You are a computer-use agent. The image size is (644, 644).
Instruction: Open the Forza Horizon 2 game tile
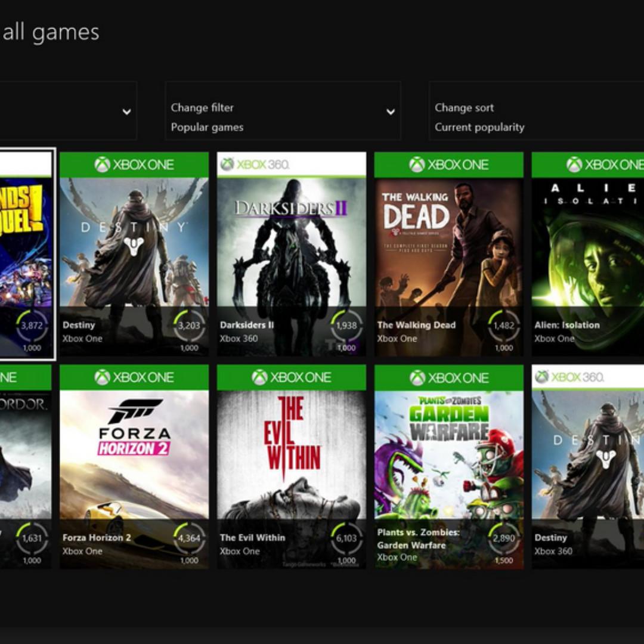coord(134,466)
